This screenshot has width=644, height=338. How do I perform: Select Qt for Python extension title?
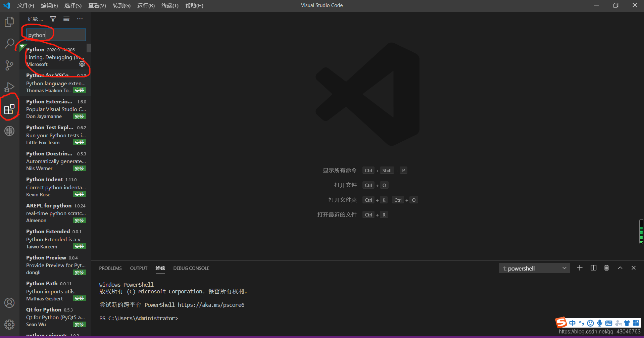[44, 309]
